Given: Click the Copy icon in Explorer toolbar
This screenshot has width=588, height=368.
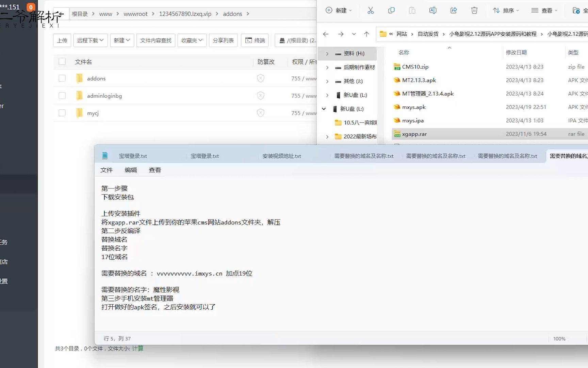Looking at the screenshot, I should click(x=391, y=11).
